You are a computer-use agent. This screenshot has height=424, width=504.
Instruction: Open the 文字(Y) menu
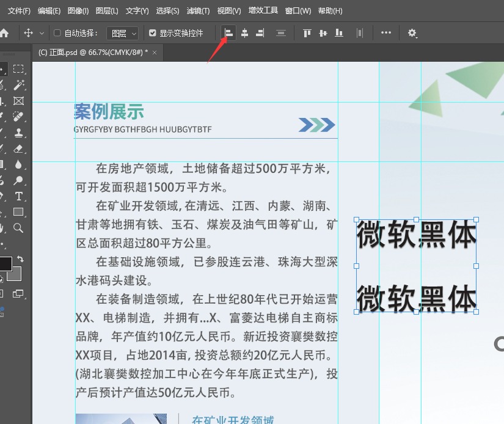pyautogui.click(x=137, y=11)
